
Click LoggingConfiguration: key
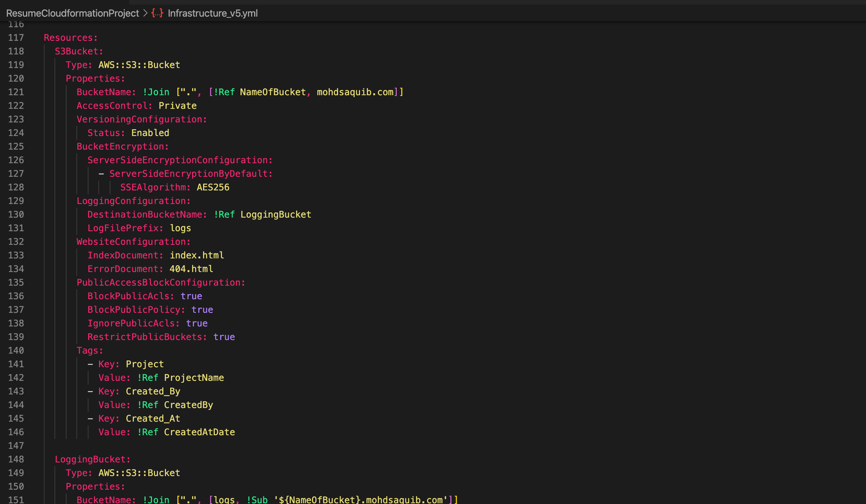tap(133, 201)
